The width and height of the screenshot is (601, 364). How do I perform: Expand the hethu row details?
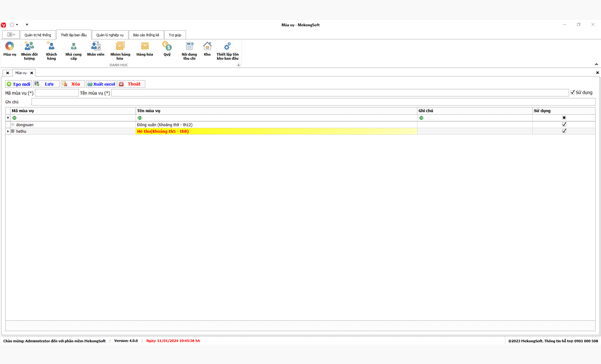[x=13, y=131]
